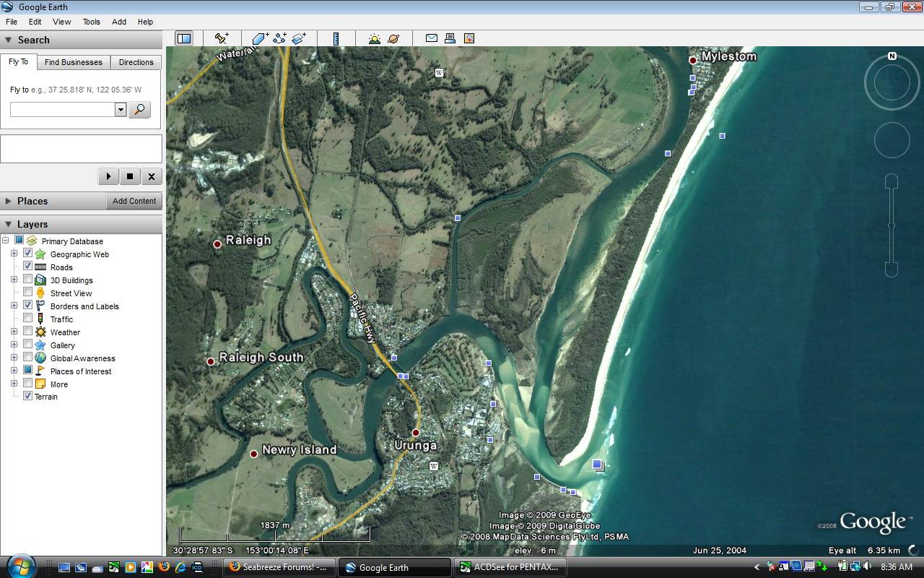Click the Add Image Overlay icon
This screenshot has height=578, width=924.
point(299,38)
